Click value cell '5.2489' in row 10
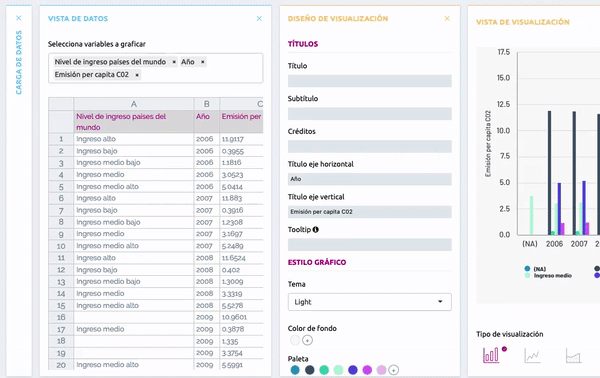The height and width of the screenshot is (378, 600). pos(241,246)
